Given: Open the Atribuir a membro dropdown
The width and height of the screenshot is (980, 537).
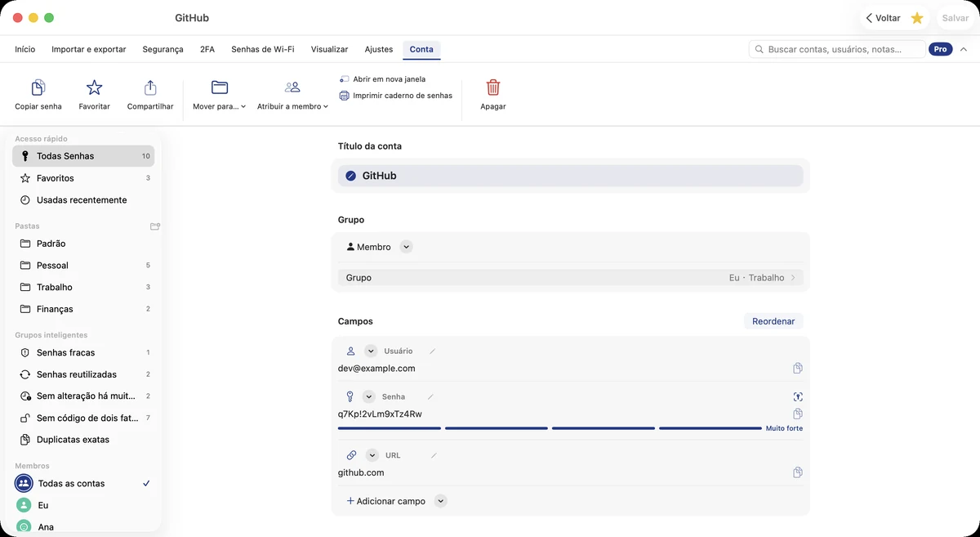Looking at the screenshot, I should click(x=292, y=94).
